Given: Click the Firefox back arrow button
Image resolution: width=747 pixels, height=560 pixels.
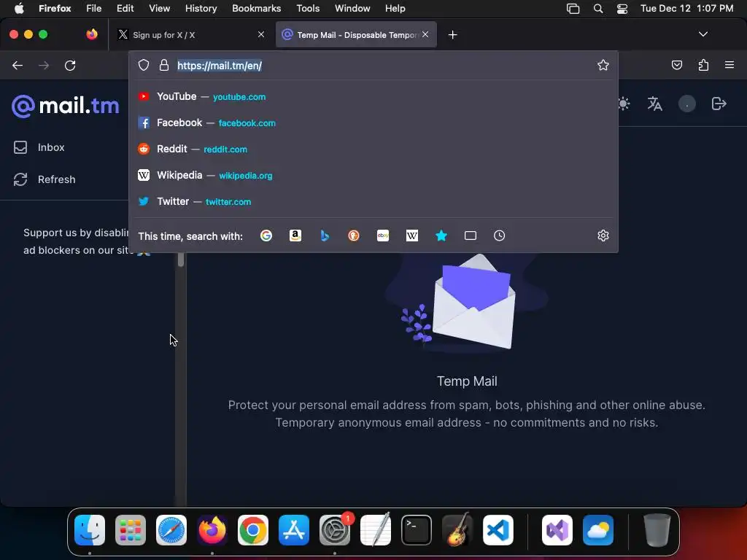Looking at the screenshot, I should [18, 66].
